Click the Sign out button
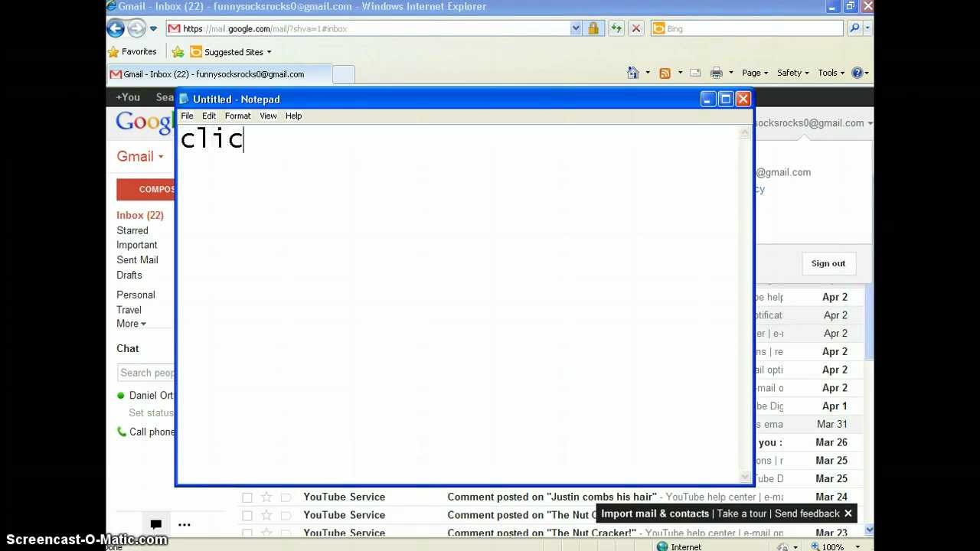This screenshot has width=980, height=551. [x=828, y=263]
